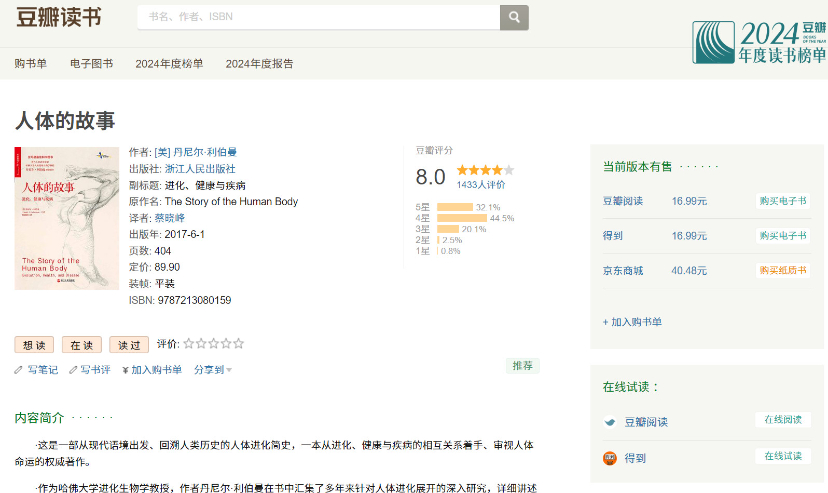Click the 40.48元 price
Viewport: 828px width, 493px height.
(689, 271)
